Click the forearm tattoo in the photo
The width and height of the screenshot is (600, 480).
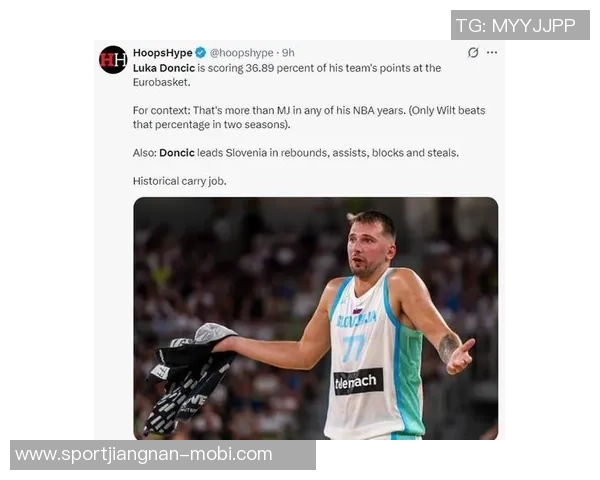pos(448,346)
